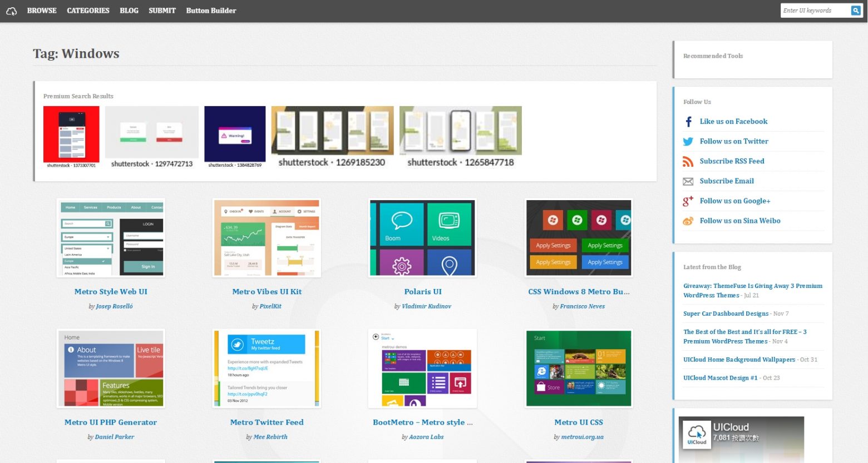The height and width of the screenshot is (463, 868).
Task: Click the Facebook icon in Follow Us
Action: [x=688, y=122]
